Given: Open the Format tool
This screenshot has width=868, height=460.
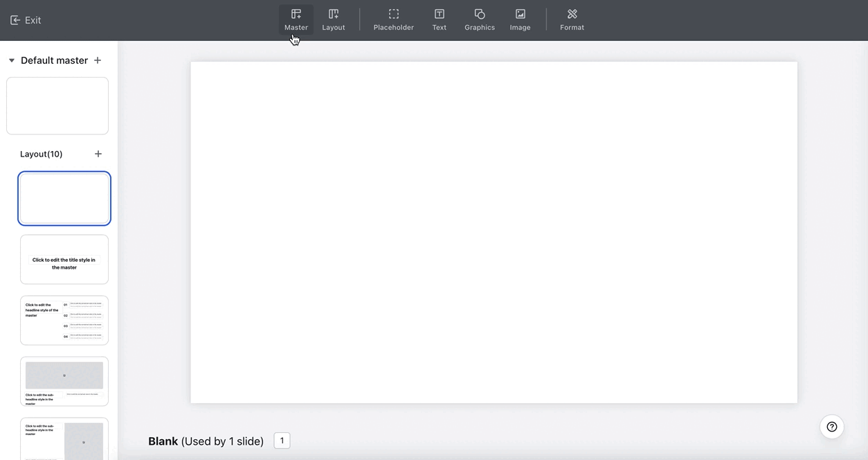Looking at the screenshot, I should coord(572,19).
